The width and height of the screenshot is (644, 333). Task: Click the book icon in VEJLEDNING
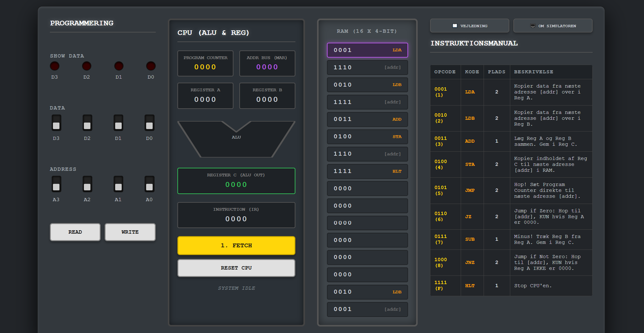[455, 26]
